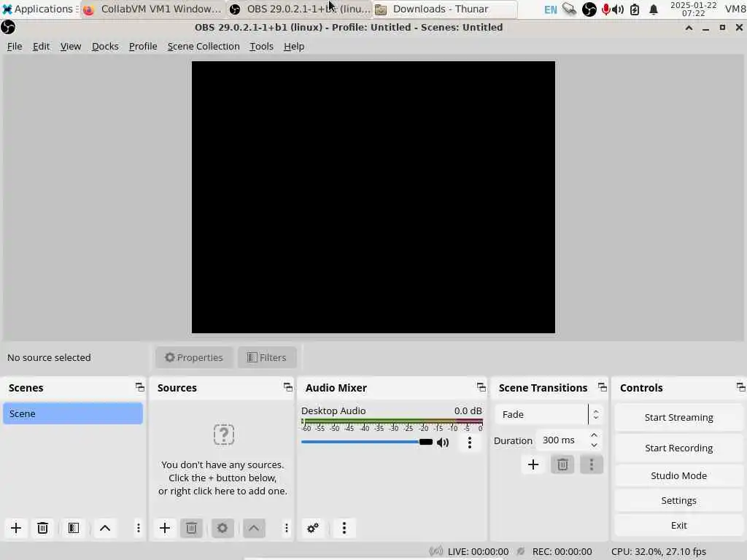Click the black preview canvas
Image resolution: width=747 pixels, height=560 pixels.
[x=373, y=197]
